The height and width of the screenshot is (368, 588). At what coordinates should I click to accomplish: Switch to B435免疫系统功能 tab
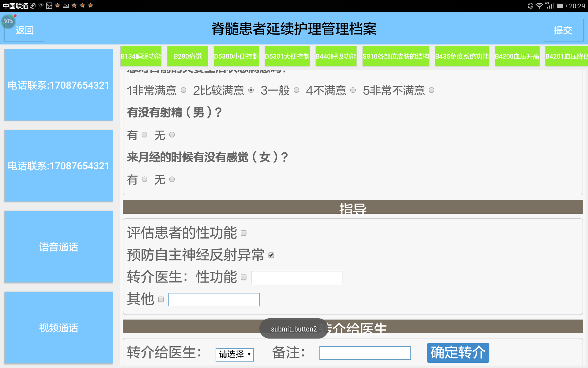pos(462,56)
